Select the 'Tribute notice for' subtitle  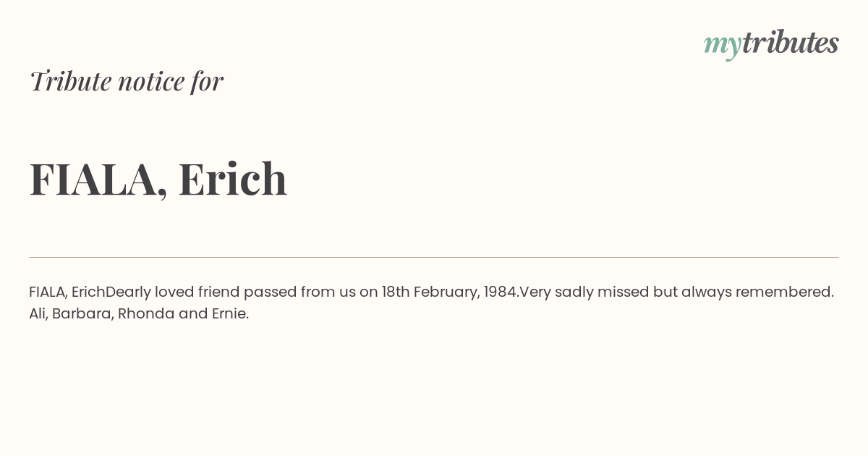pyautogui.click(x=126, y=81)
